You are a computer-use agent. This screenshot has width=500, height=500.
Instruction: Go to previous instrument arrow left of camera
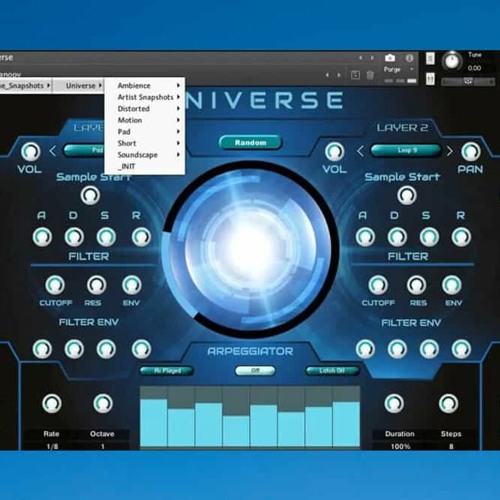pos(361,58)
